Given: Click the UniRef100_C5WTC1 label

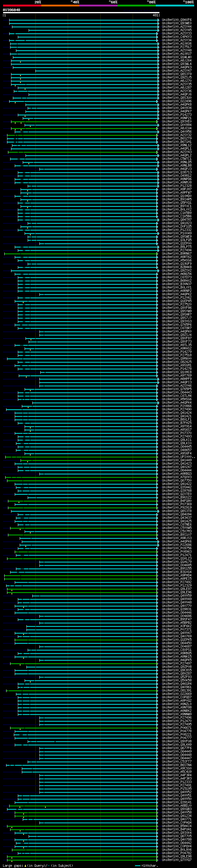Looking at the screenshot, I should coord(177,159).
